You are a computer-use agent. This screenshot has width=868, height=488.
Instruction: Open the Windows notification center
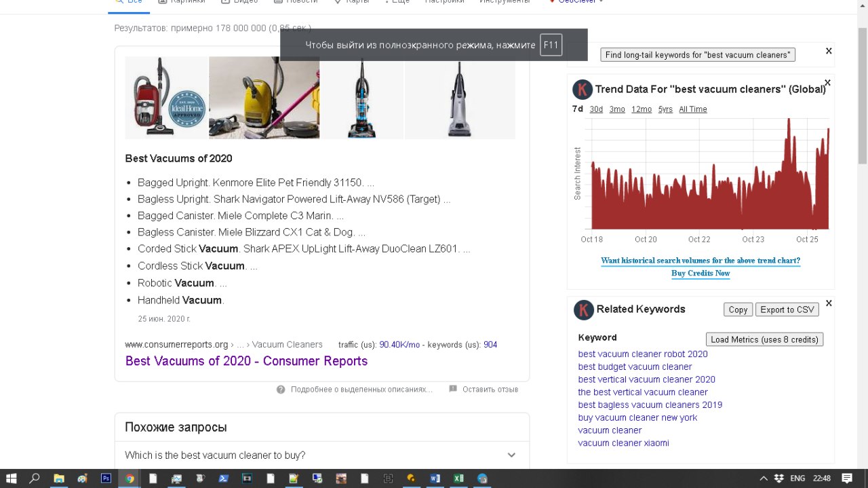pyautogui.click(x=847, y=478)
